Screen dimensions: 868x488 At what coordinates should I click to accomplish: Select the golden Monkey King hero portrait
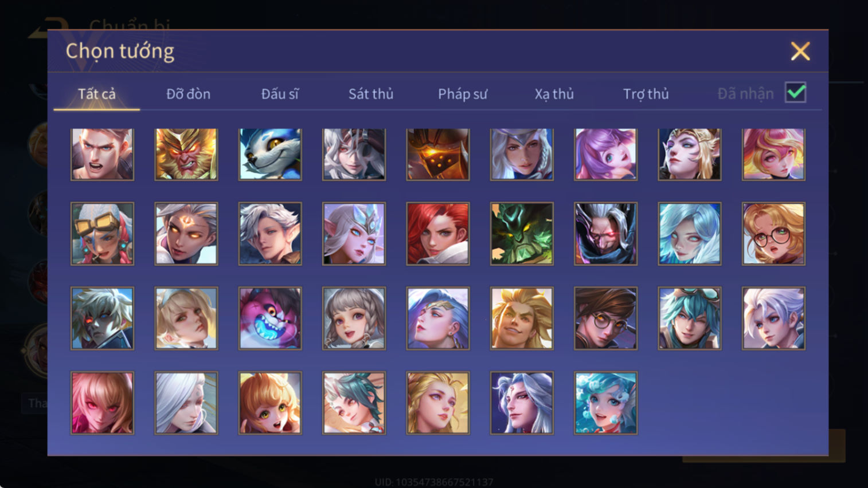click(x=186, y=154)
